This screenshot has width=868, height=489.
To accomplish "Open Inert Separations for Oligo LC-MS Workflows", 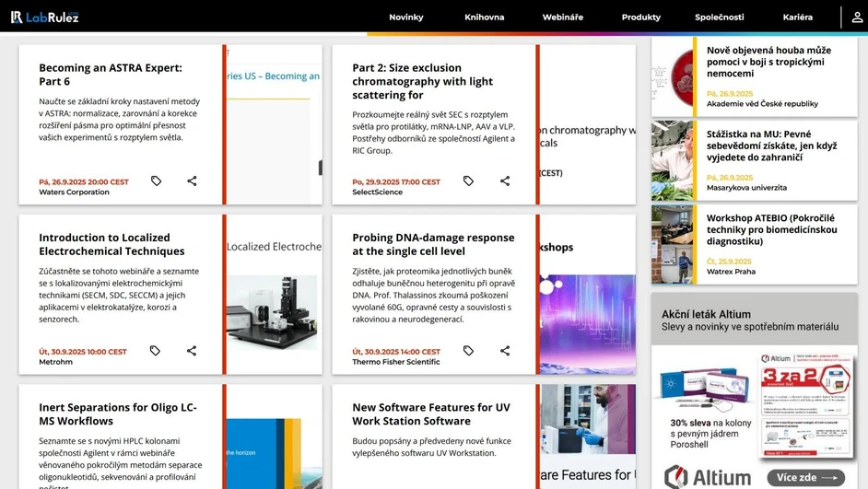I will coord(118,414).
